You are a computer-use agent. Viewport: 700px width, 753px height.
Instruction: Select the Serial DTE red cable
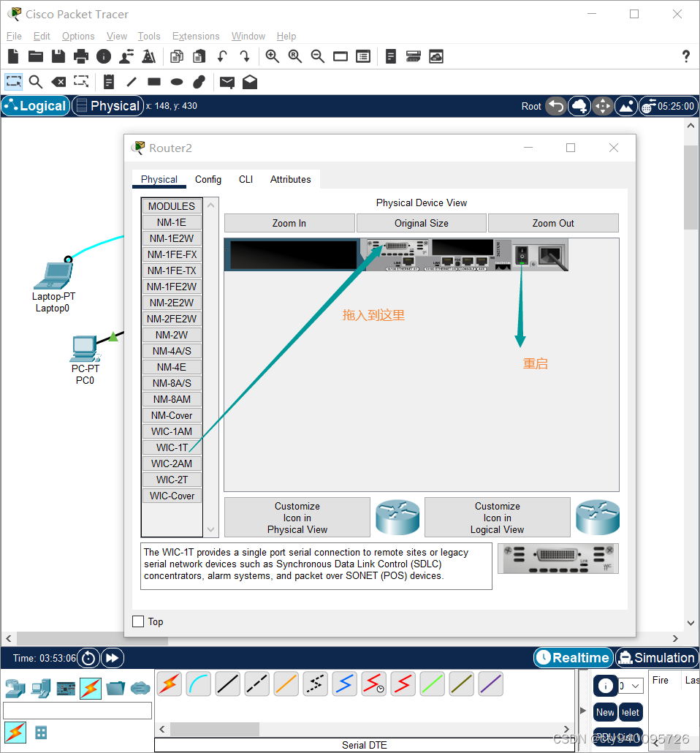pos(403,684)
